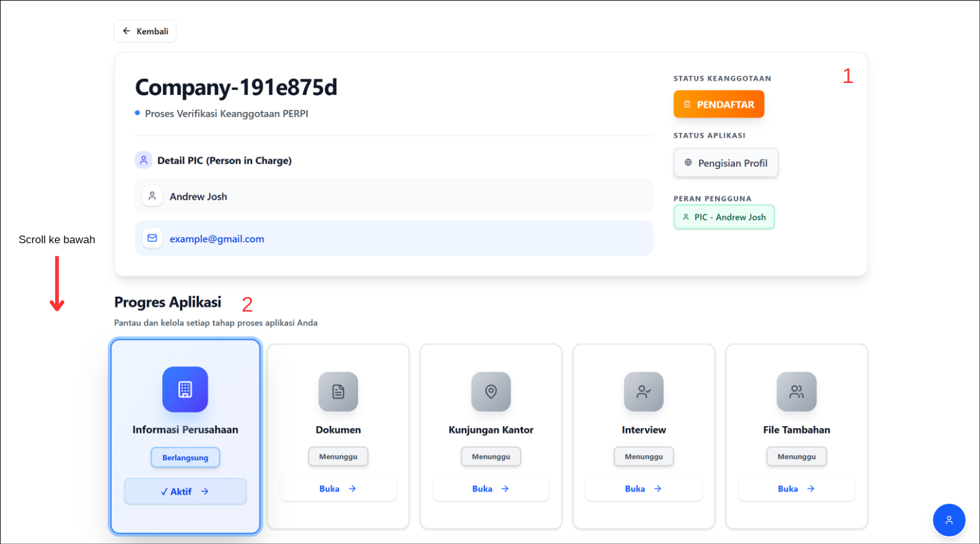Click the example@gmail.com email link

tap(217, 239)
